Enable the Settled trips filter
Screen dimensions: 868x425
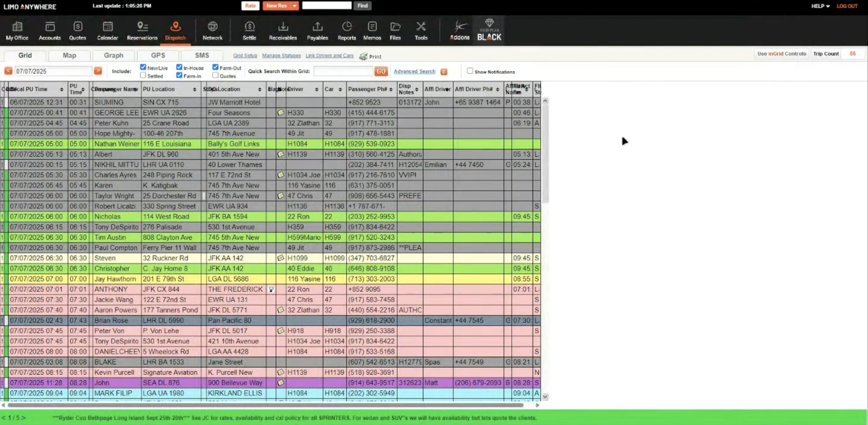click(143, 75)
